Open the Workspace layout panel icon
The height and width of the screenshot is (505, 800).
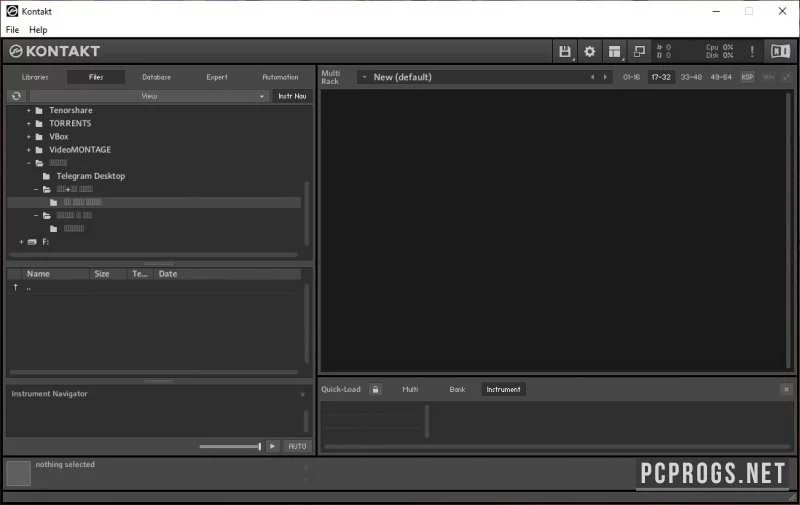coord(614,52)
